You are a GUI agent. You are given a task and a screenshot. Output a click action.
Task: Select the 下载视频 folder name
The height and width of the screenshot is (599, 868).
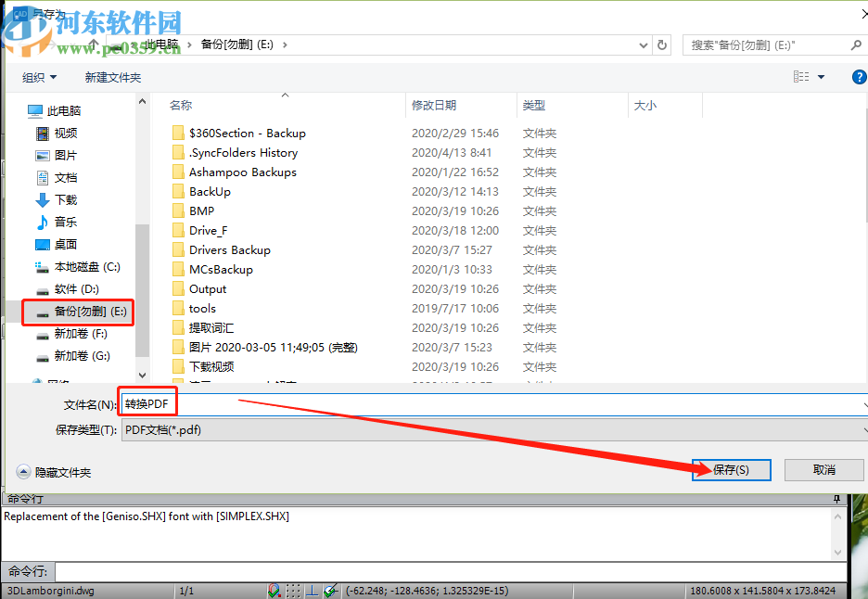[211, 367]
